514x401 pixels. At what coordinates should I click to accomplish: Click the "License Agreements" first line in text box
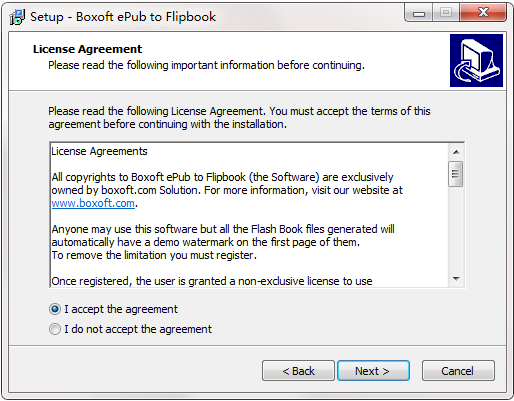[99, 151]
